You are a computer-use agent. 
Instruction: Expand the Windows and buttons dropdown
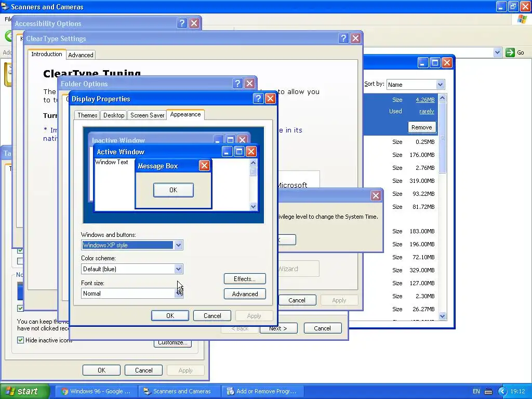point(179,245)
